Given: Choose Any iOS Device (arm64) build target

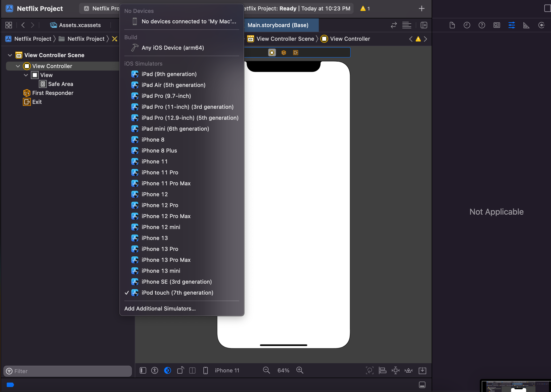Looking at the screenshot, I should pos(173,48).
